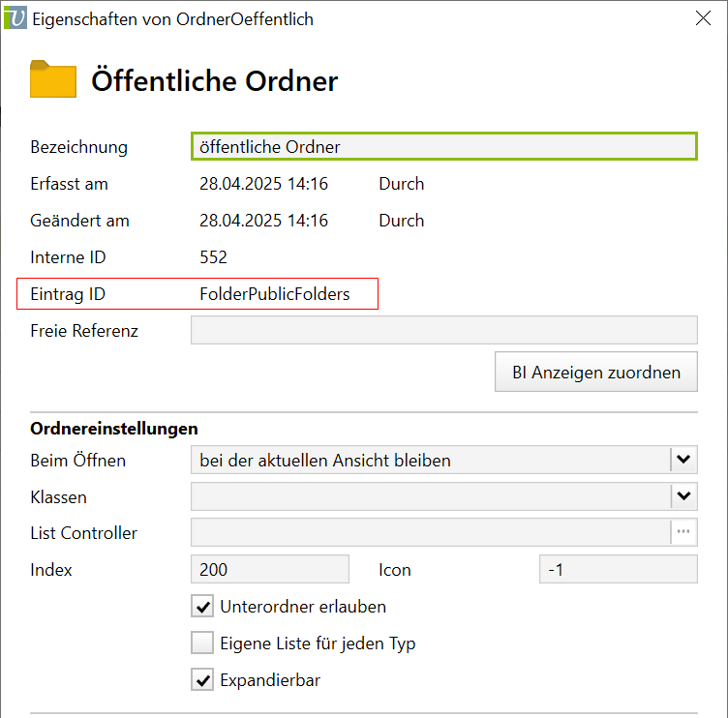Close the Eigenschaften dialog window

coord(704,18)
